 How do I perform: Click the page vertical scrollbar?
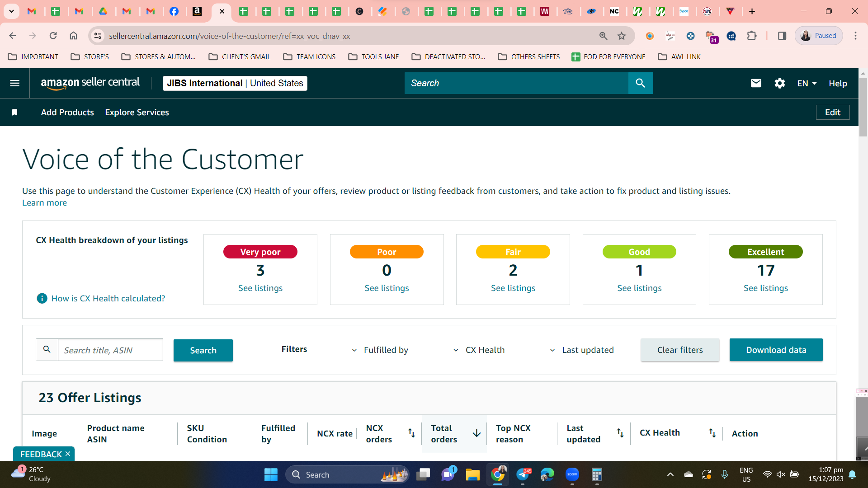click(863, 107)
